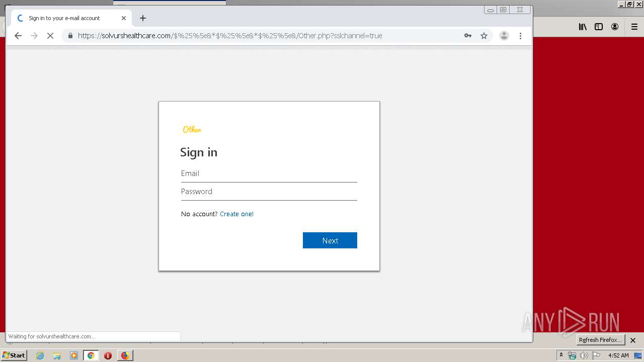Stop loading the page with X button
This screenshot has height=362, width=644.
[x=50, y=36]
